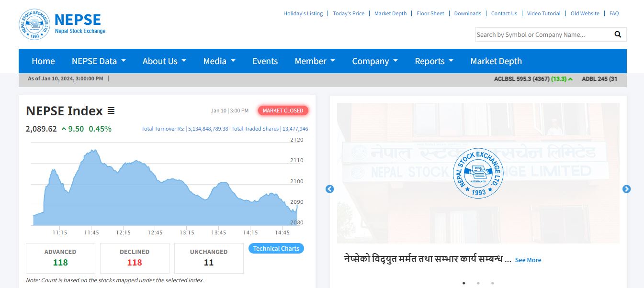Open the Video Tutorial link
The height and width of the screenshot is (288, 644).
pyautogui.click(x=543, y=13)
